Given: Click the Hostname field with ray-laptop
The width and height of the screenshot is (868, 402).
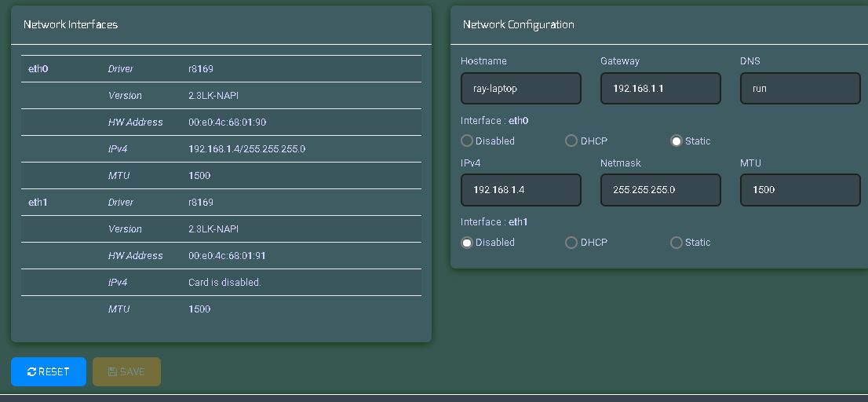Looking at the screenshot, I should point(521,88).
